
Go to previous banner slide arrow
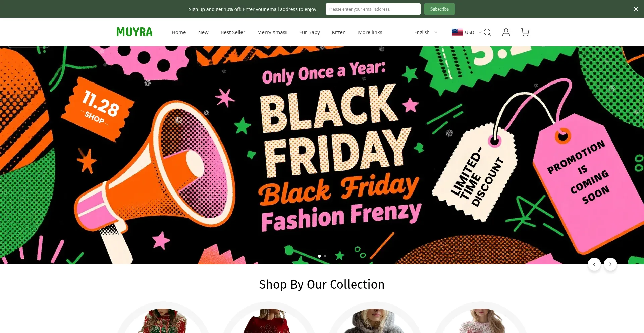tap(594, 264)
